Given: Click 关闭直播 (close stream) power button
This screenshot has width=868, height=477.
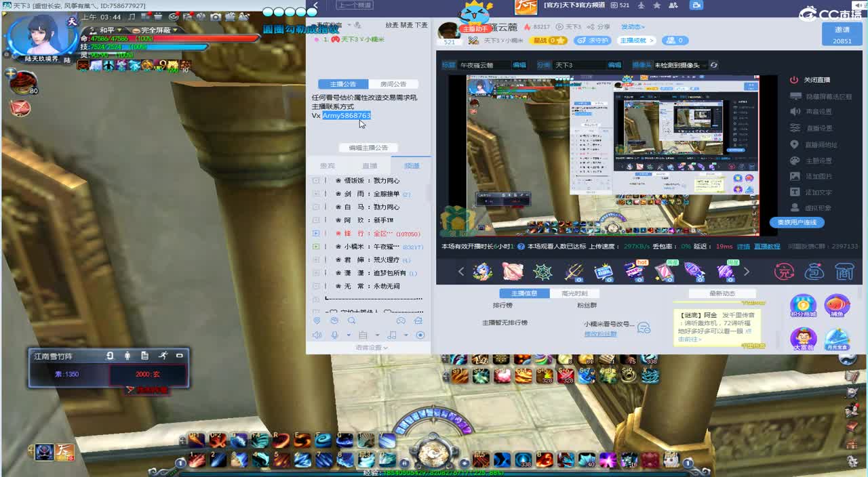Looking at the screenshot, I should 794,80.
